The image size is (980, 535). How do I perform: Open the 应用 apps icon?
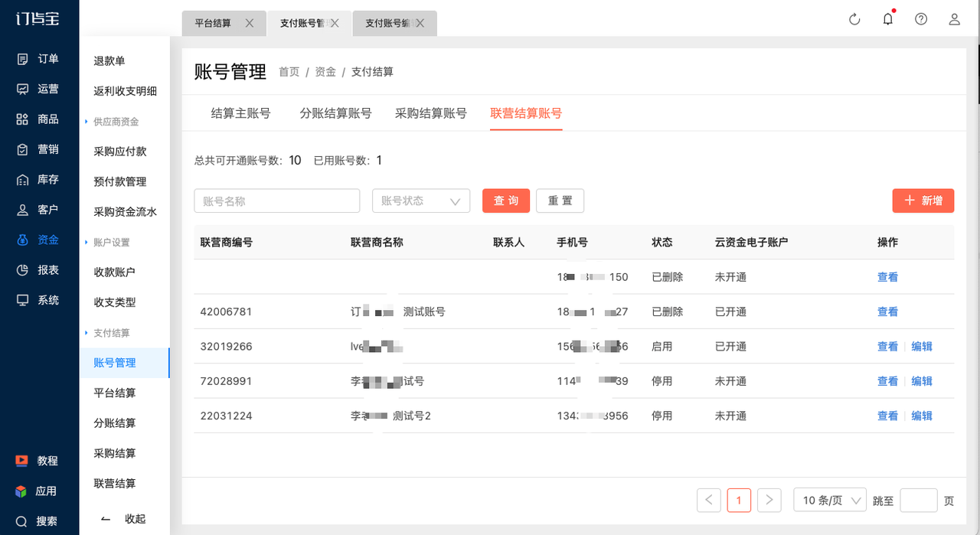[22, 491]
